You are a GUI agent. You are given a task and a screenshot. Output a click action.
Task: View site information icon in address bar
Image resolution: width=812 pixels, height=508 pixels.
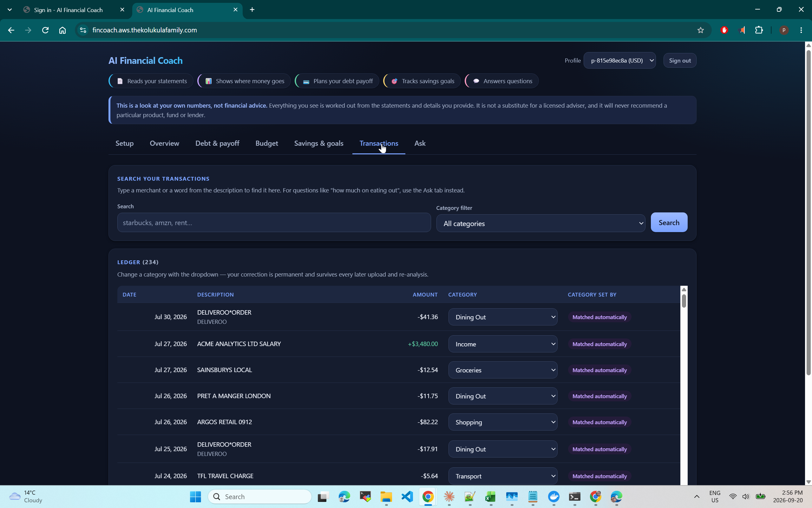click(x=83, y=30)
